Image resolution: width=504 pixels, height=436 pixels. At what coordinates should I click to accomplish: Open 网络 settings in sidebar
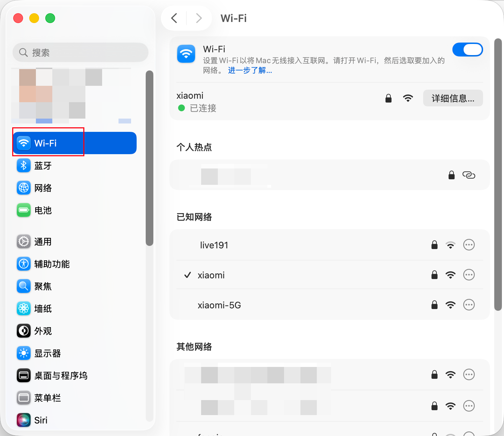click(x=75, y=188)
